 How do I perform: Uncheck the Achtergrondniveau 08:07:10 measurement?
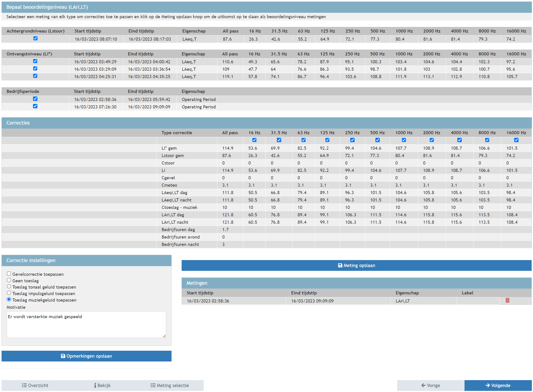point(35,38)
